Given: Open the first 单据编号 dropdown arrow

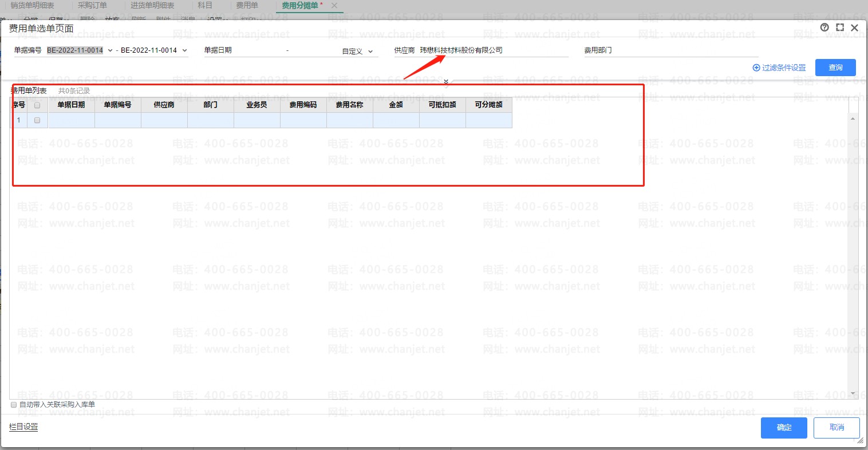Looking at the screenshot, I should pos(110,50).
